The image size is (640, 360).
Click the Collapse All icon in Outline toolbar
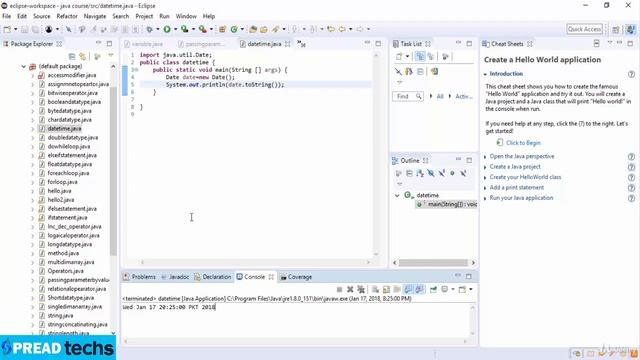409,173
